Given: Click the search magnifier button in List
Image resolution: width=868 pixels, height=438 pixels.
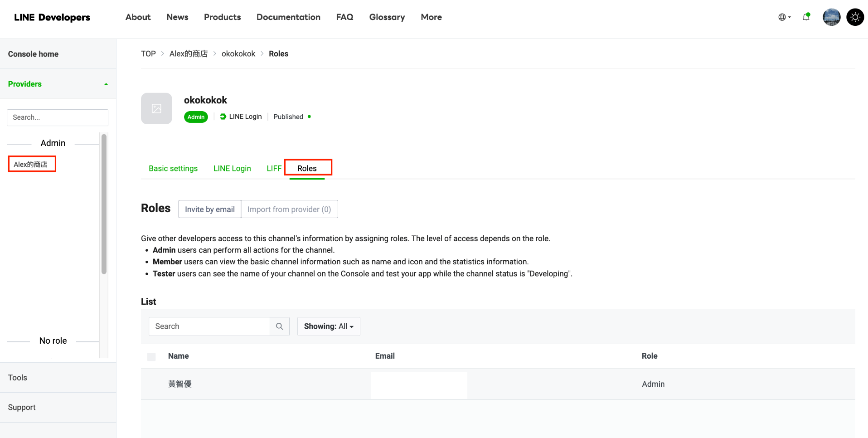Looking at the screenshot, I should 280,326.
